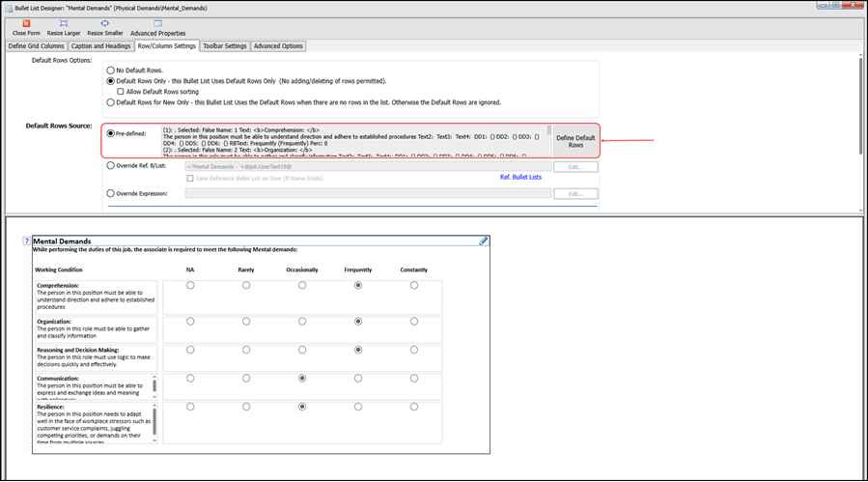The width and height of the screenshot is (868, 482).
Task: Set Communication to Frequently
Action: pos(358,379)
